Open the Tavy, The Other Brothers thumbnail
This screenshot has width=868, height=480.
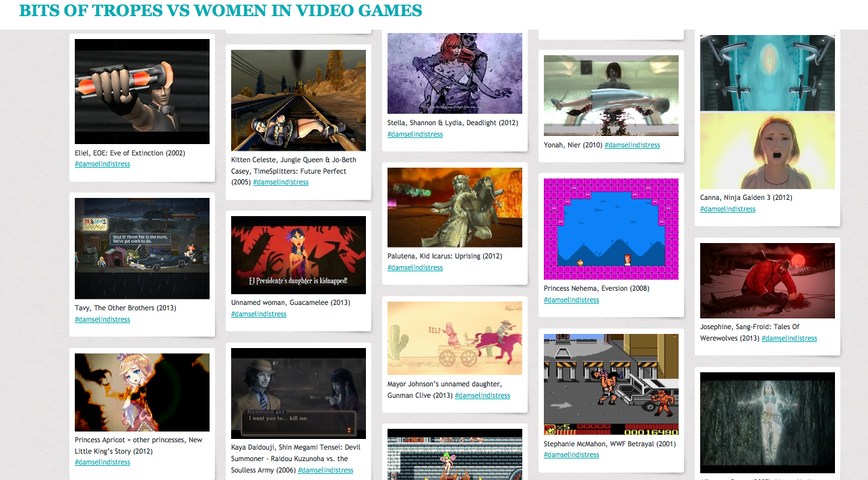tap(142, 248)
